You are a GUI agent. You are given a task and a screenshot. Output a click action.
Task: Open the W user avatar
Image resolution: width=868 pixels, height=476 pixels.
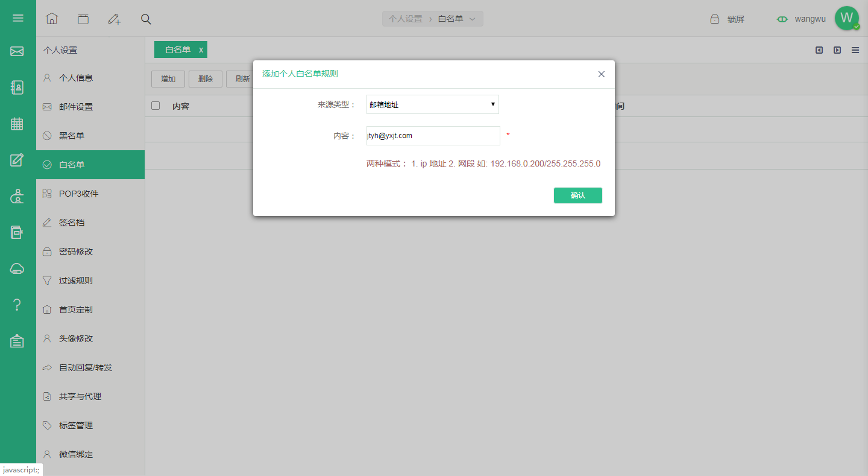click(x=847, y=18)
